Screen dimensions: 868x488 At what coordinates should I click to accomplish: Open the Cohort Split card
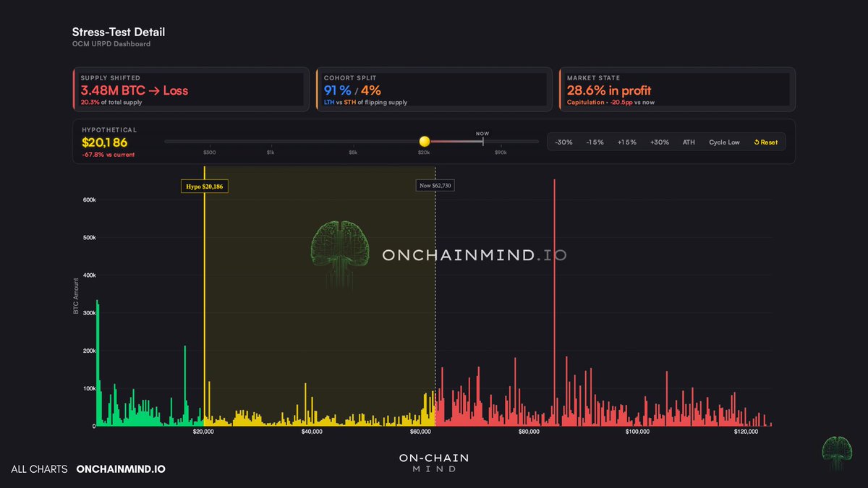pyautogui.click(x=434, y=89)
